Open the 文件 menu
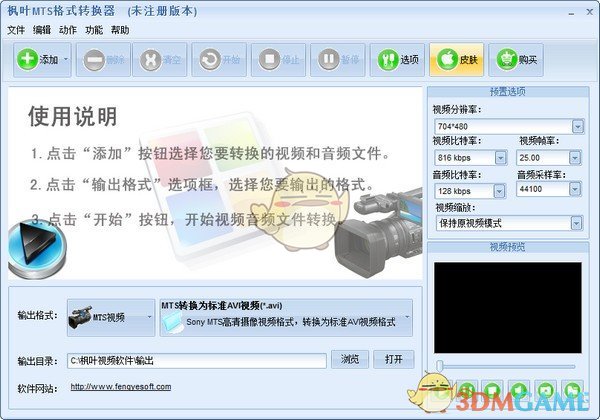This screenshot has width=600, height=420. coord(16,30)
